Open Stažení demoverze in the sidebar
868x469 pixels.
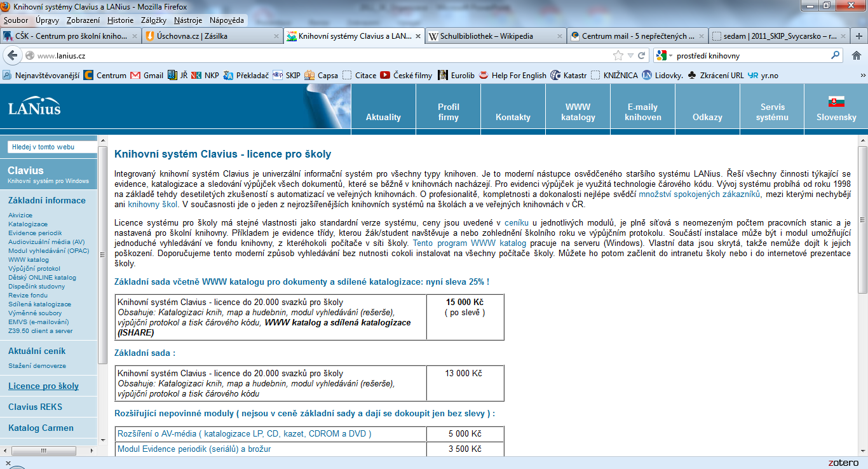click(x=37, y=366)
